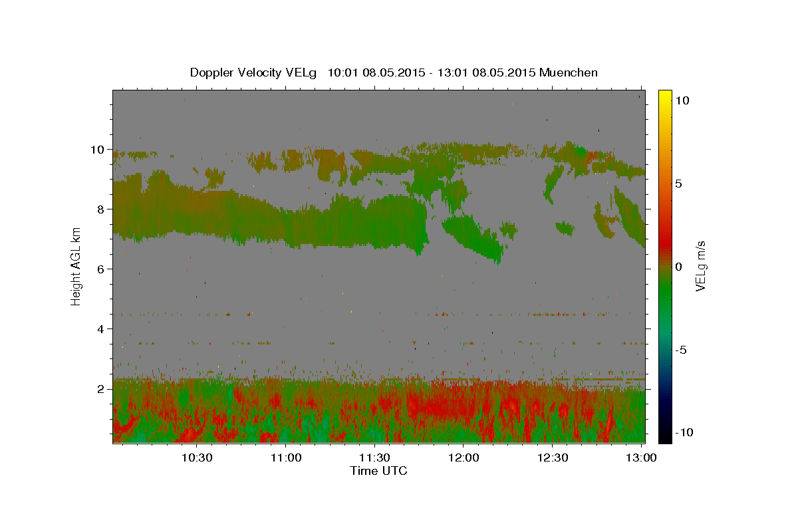Screen dimensions: 798x532
Task: Click the 'Height AGL km' axis label
Action: (76, 265)
